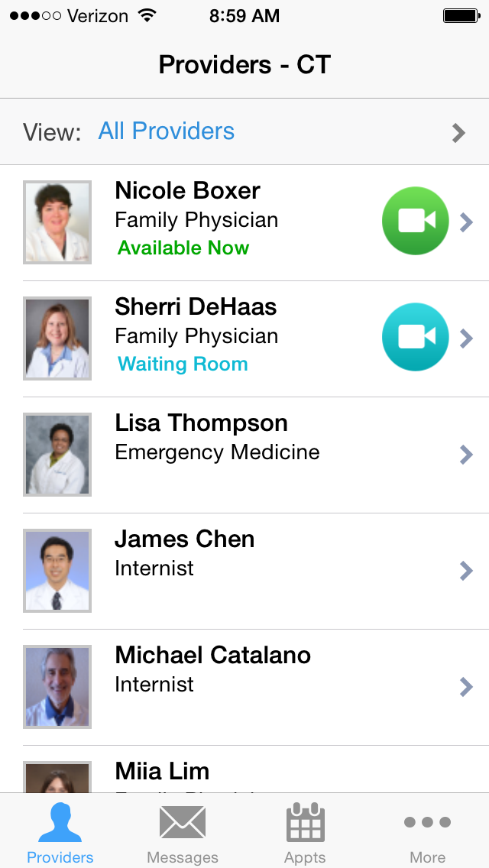This screenshot has width=489, height=868.
Task: Switch to the Appts tab
Action: pos(305,833)
